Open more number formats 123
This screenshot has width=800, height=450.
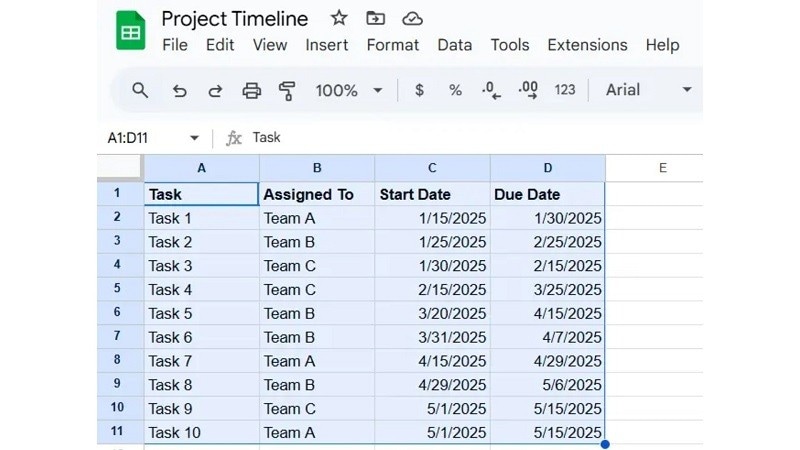[565, 90]
